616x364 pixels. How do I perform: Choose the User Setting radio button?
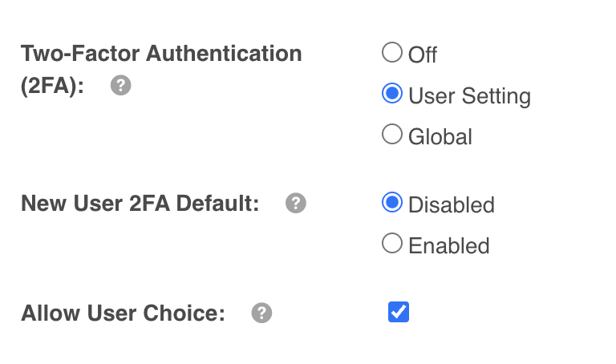[x=391, y=95]
